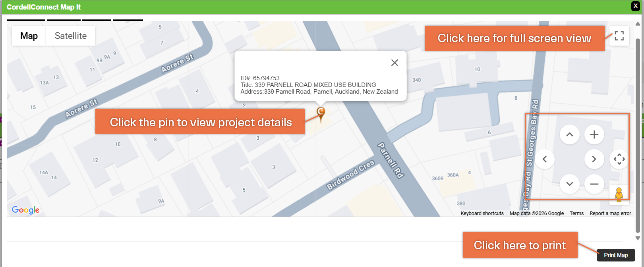Click Birdwood Cres street label
The image size is (644, 267).
coord(350,175)
